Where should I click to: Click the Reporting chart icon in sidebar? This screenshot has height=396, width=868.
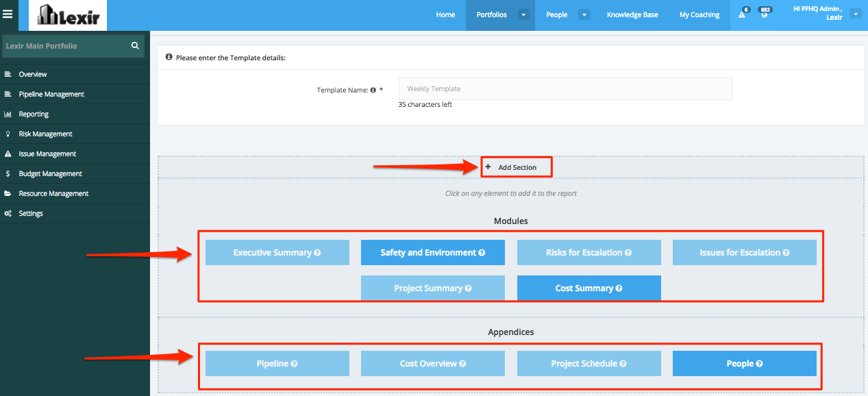(8, 114)
